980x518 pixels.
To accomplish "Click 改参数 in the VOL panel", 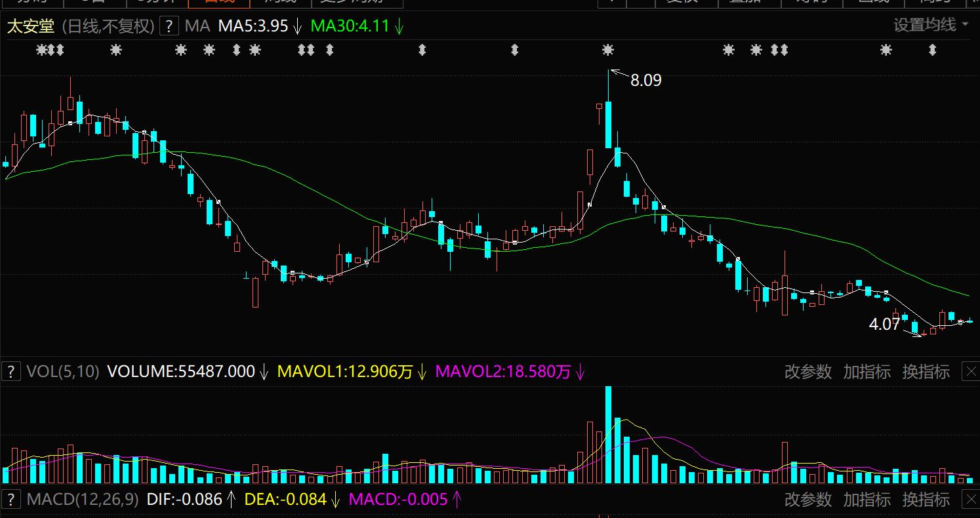I will 807,372.
